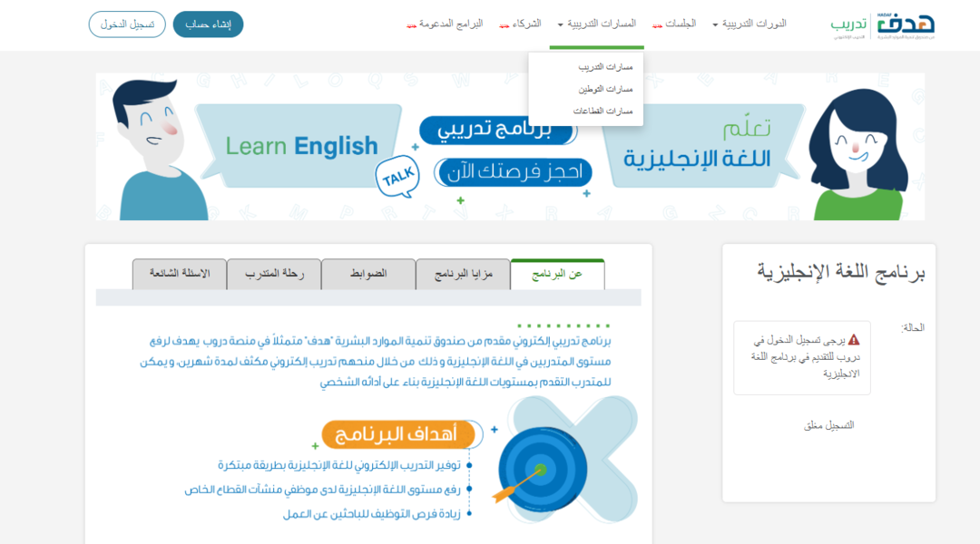Click the تعلّم اللغة الإنجليزية banner text
Screen dimensions: 980x544
click(x=697, y=145)
